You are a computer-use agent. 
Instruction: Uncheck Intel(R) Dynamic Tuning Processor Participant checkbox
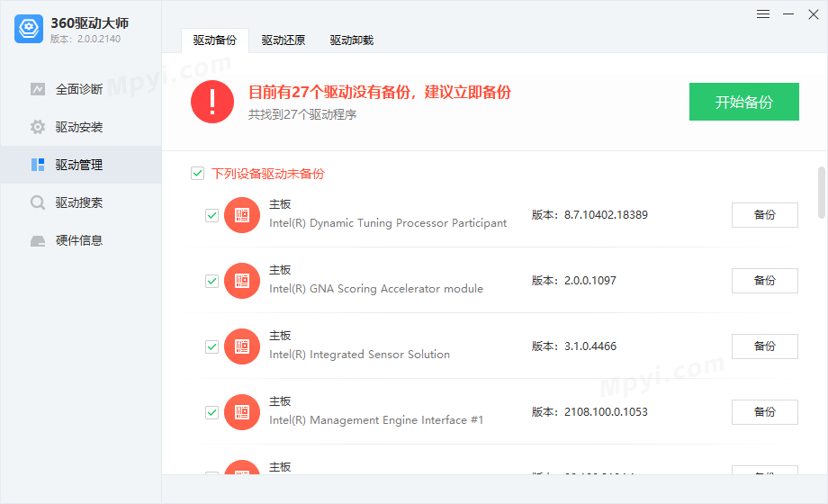coord(211,215)
